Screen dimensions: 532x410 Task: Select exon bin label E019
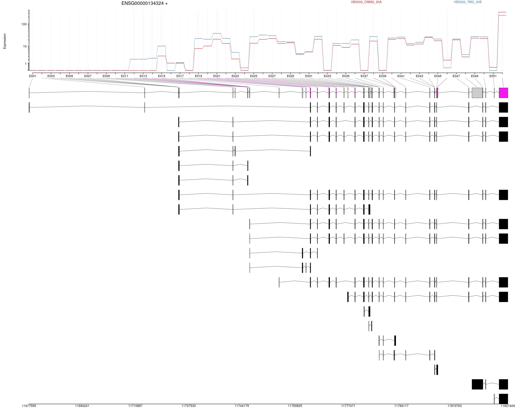click(x=198, y=76)
